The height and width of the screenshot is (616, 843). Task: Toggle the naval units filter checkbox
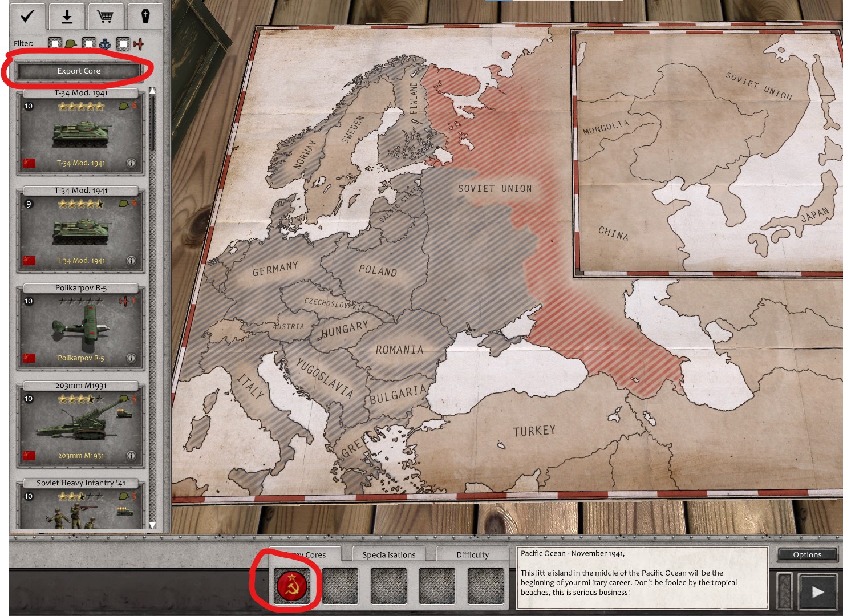coord(89,44)
